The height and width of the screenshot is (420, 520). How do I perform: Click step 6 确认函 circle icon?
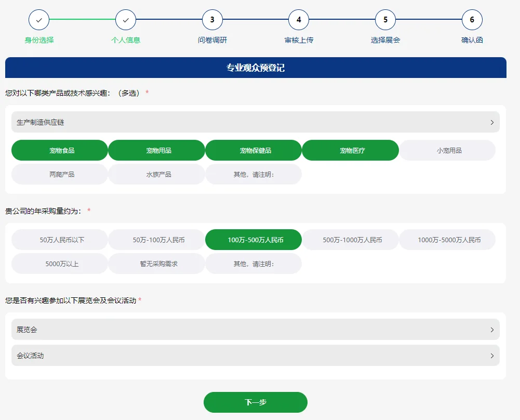[472, 19]
